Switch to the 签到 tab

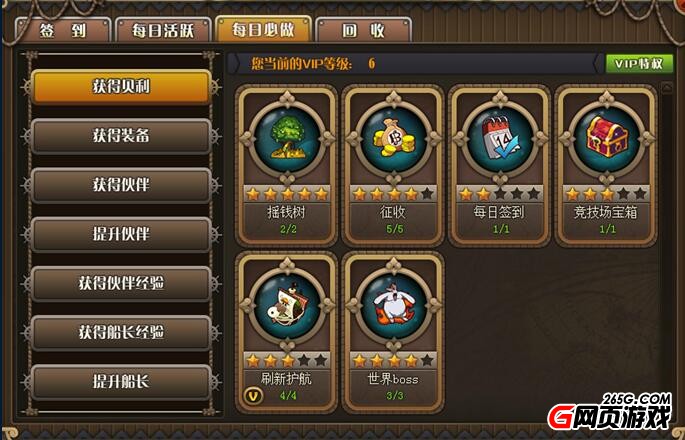click(62, 31)
